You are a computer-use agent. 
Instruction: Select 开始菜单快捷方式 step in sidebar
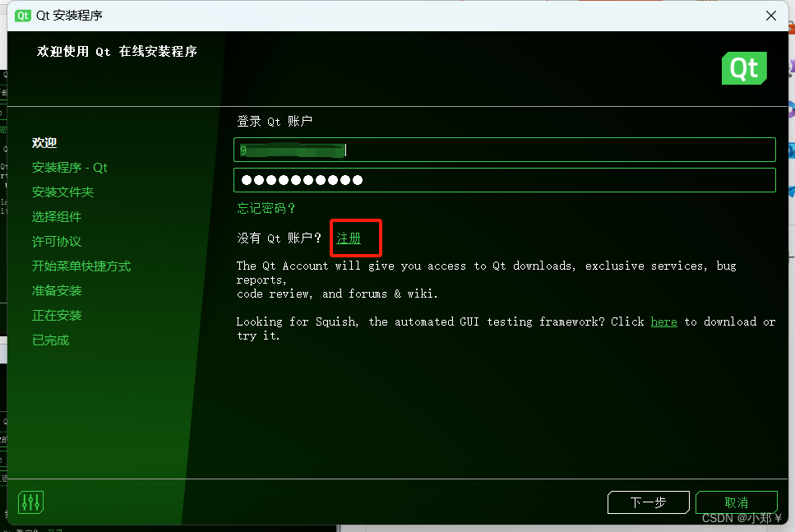coord(81,266)
